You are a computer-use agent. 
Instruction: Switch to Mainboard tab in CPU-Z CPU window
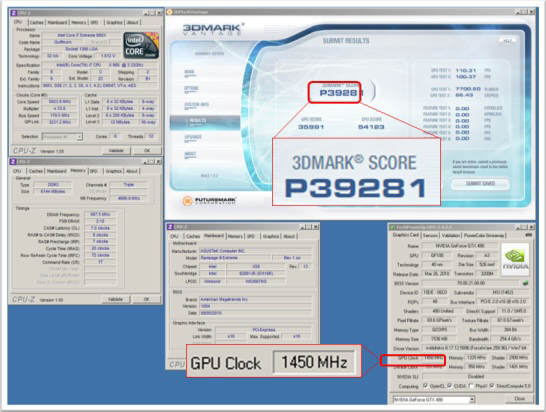pos(57,22)
